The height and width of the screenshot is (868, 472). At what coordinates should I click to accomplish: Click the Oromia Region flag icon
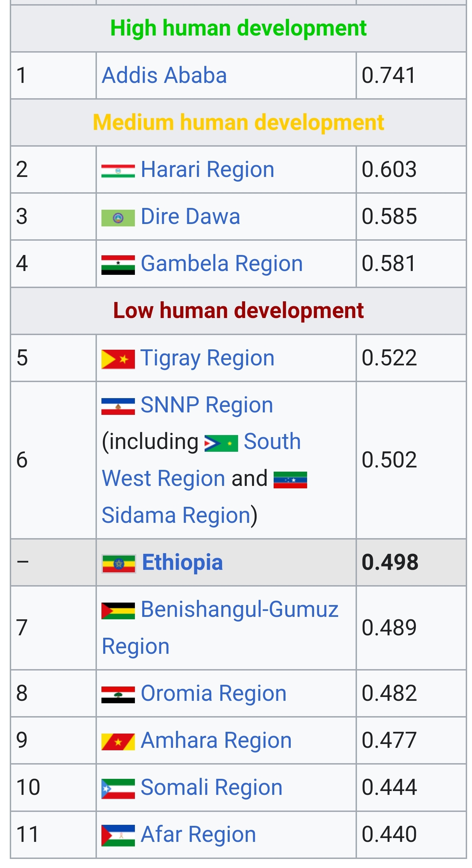pyautogui.click(x=118, y=695)
